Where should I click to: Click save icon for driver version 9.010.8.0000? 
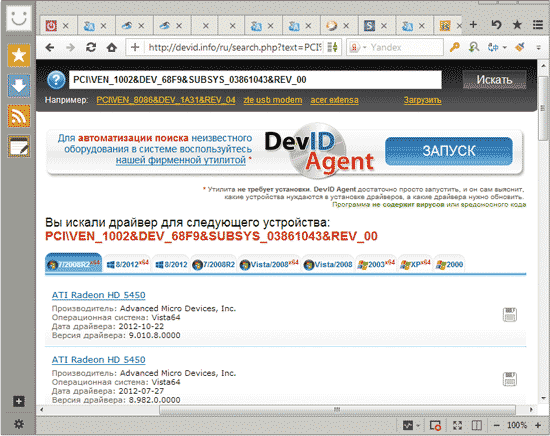(x=510, y=315)
